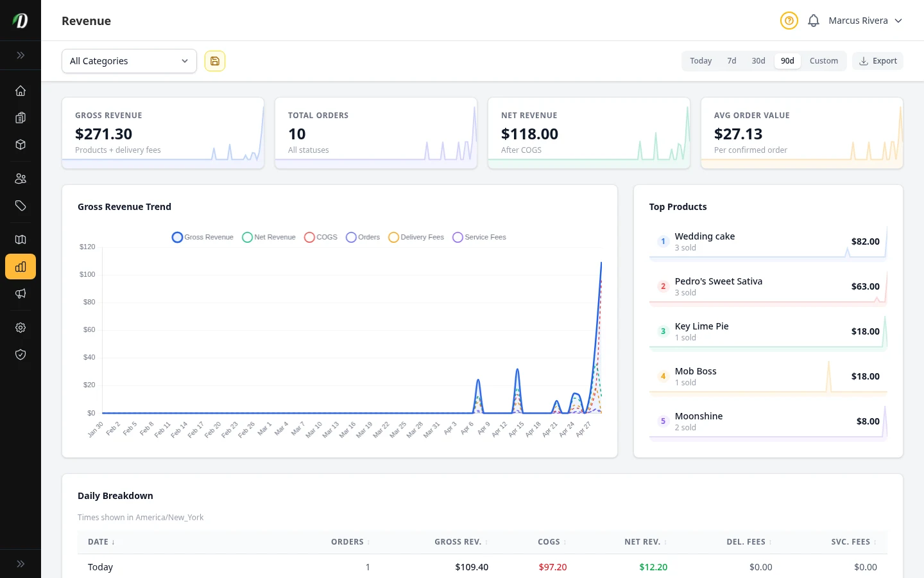Switch to the 30d time range
The image size is (924, 578).
758,61
